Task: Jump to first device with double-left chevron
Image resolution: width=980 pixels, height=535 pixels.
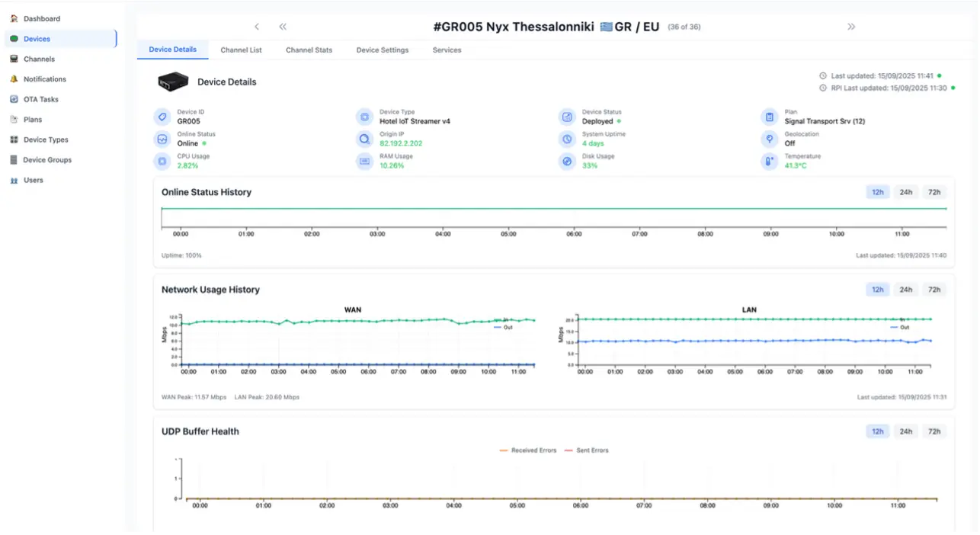Action: tap(283, 27)
